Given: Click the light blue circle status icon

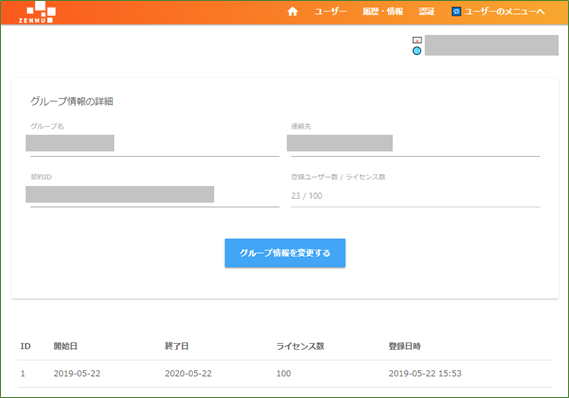Looking at the screenshot, I should tap(417, 51).
